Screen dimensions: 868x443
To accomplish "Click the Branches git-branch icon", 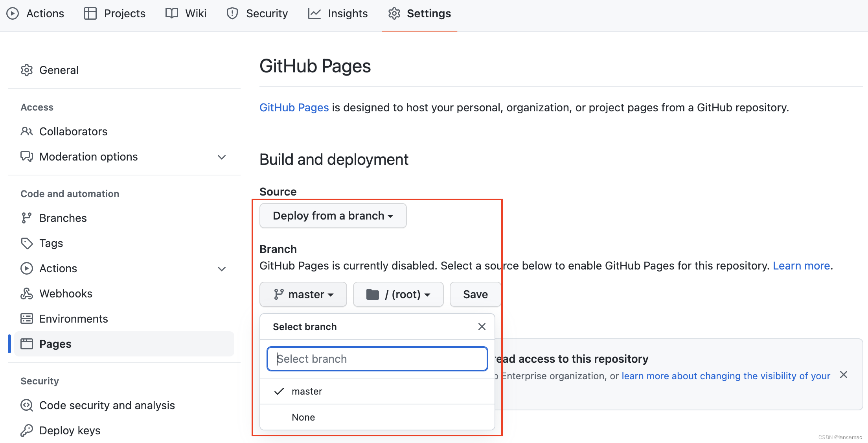I will (x=27, y=218).
